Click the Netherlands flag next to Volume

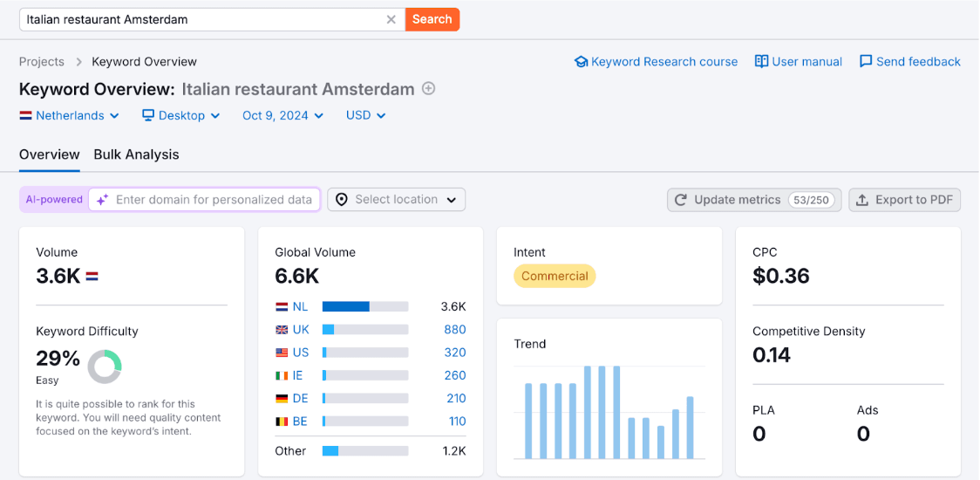(92, 277)
